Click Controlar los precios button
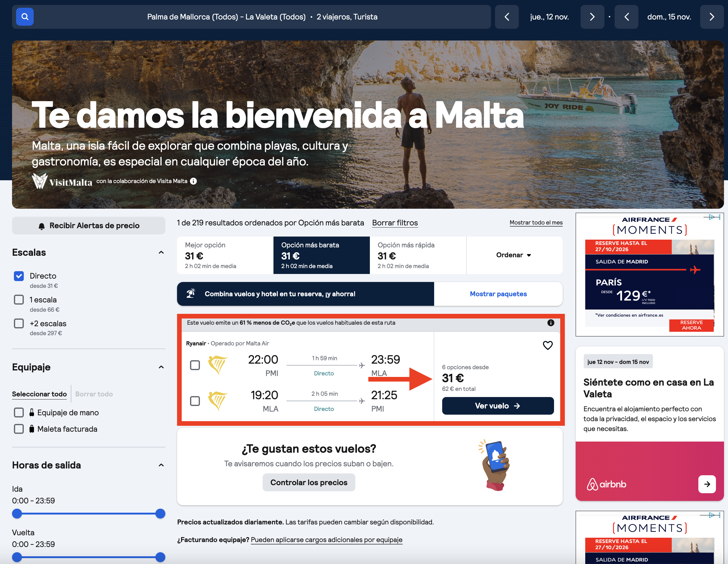Image resolution: width=728 pixels, height=564 pixels. click(309, 482)
